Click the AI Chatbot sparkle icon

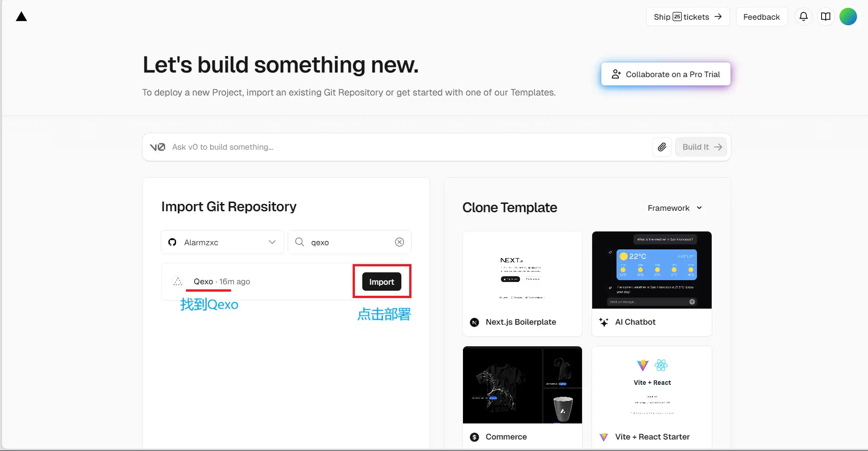click(604, 322)
